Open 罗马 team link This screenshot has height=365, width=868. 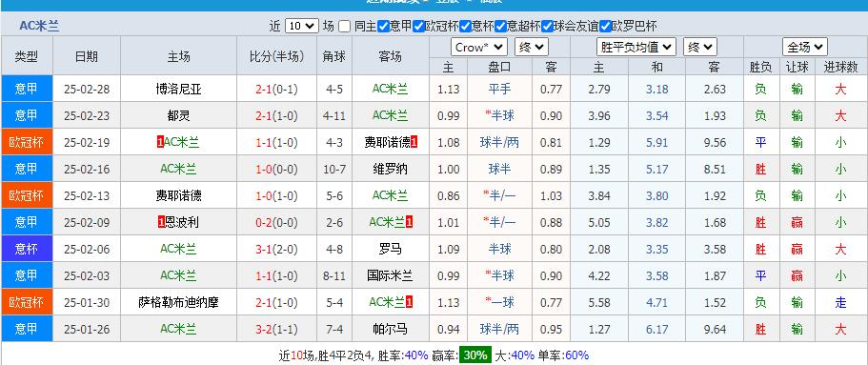[391, 250]
